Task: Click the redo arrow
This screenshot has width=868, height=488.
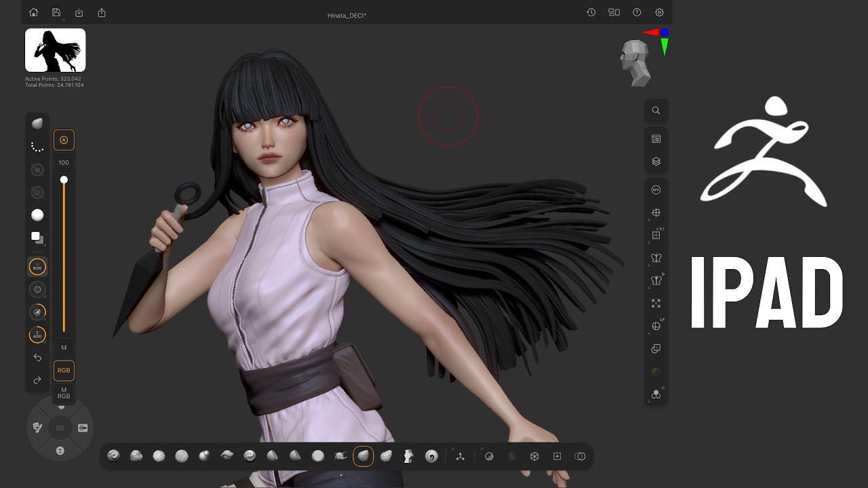Action: coord(37,380)
